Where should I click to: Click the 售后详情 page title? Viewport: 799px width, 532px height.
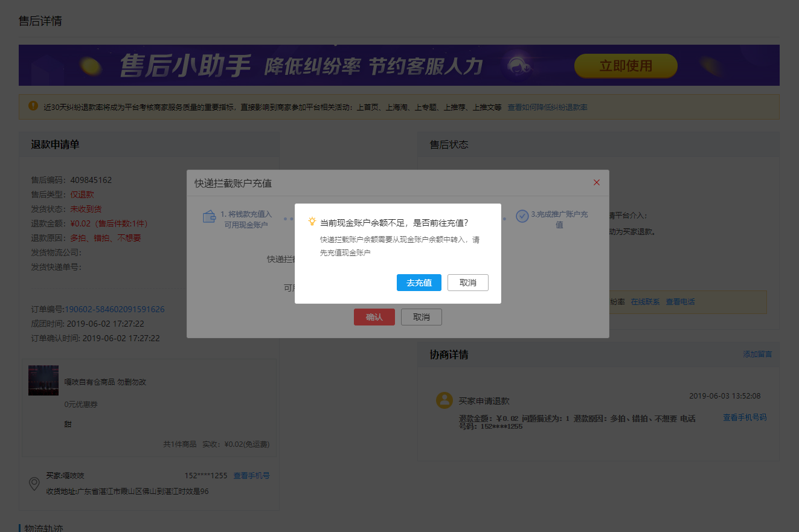coord(40,21)
